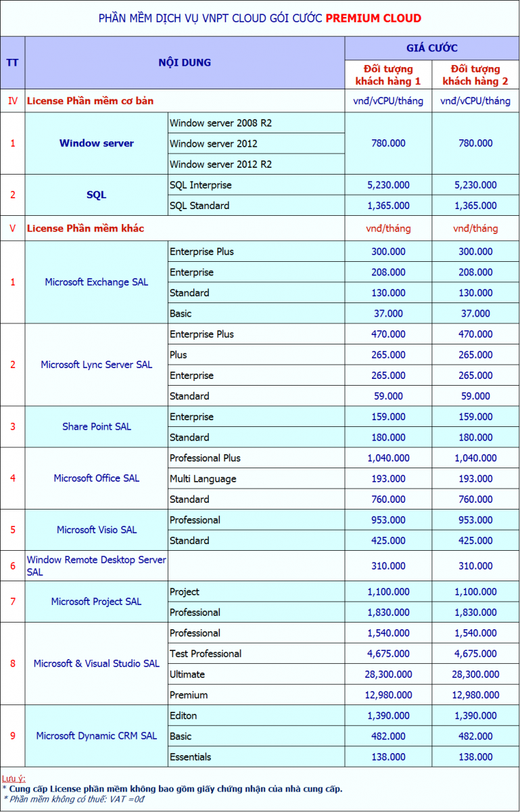
Task: Click header 'Đối tượng khách hàng 2'
Action: (x=475, y=75)
